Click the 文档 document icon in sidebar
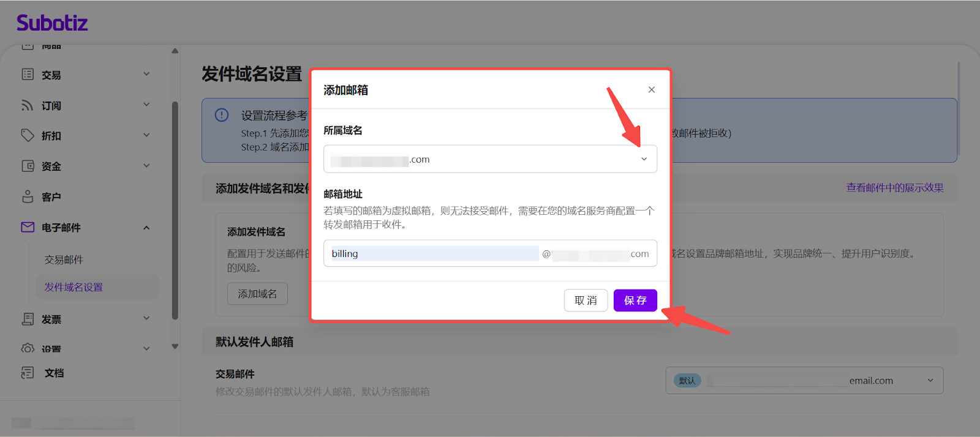This screenshot has height=437, width=980. pos(28,373)
